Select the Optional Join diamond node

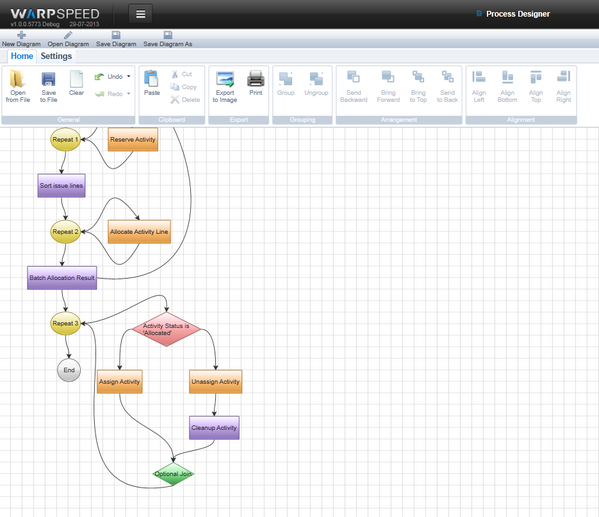tap(173, 474)
